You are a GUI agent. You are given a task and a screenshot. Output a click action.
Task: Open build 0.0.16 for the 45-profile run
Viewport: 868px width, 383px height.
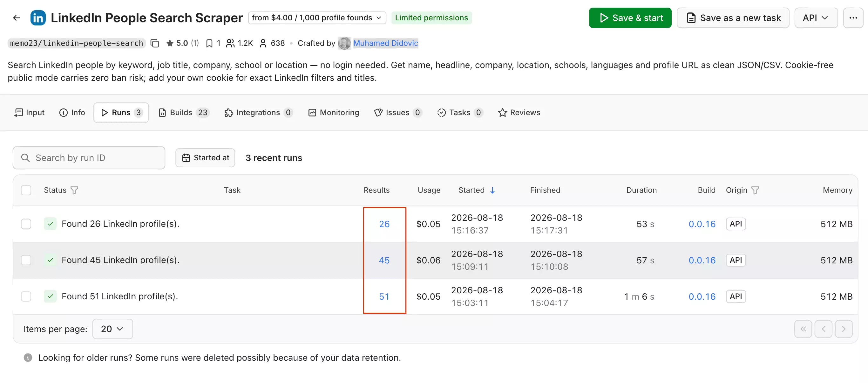pyautogui.click(x=702, y=260)
